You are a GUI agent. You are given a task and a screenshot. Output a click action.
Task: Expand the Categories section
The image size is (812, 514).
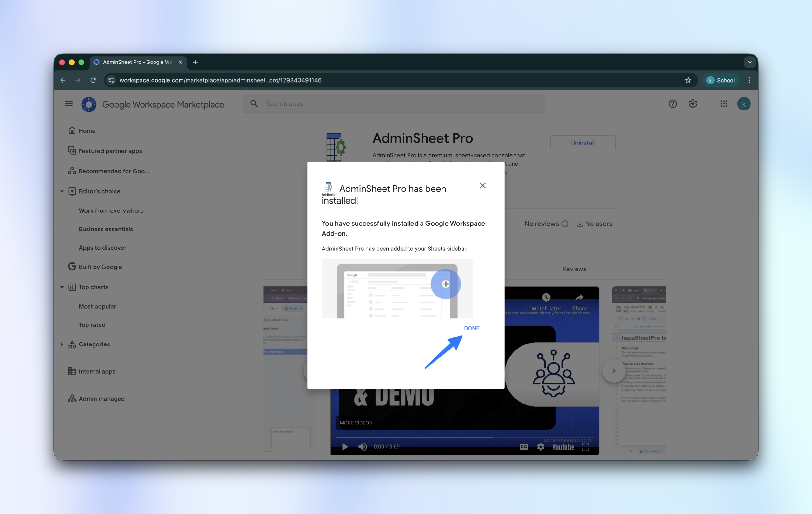(62, 344)
